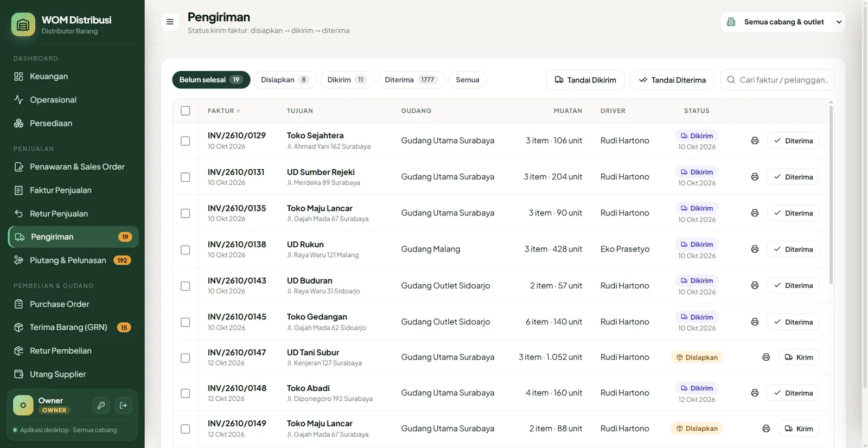The height and width of the screenshot is (448, 868).
Task: Click the print icon for INV/2610/0147
Action: [x=766, y=357]
